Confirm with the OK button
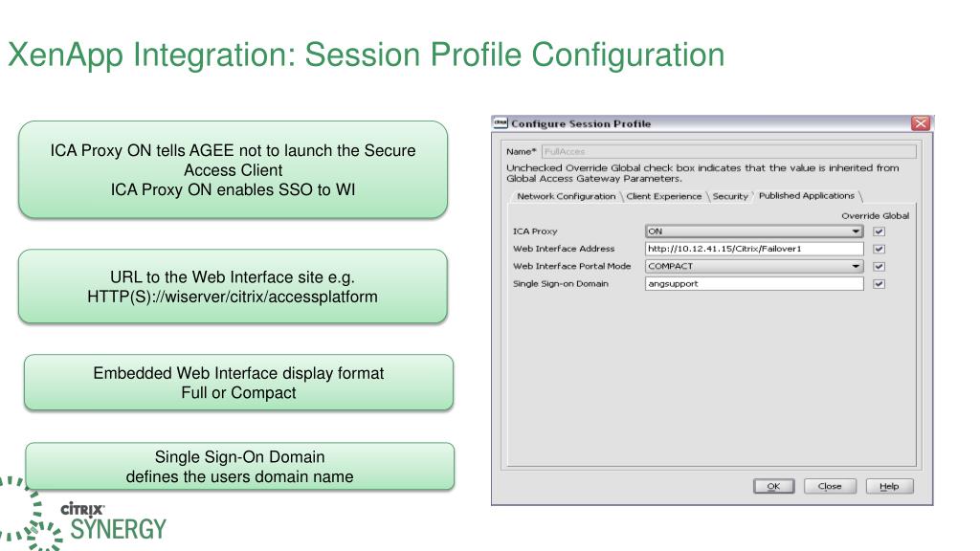980x551 pixels. 773,486
